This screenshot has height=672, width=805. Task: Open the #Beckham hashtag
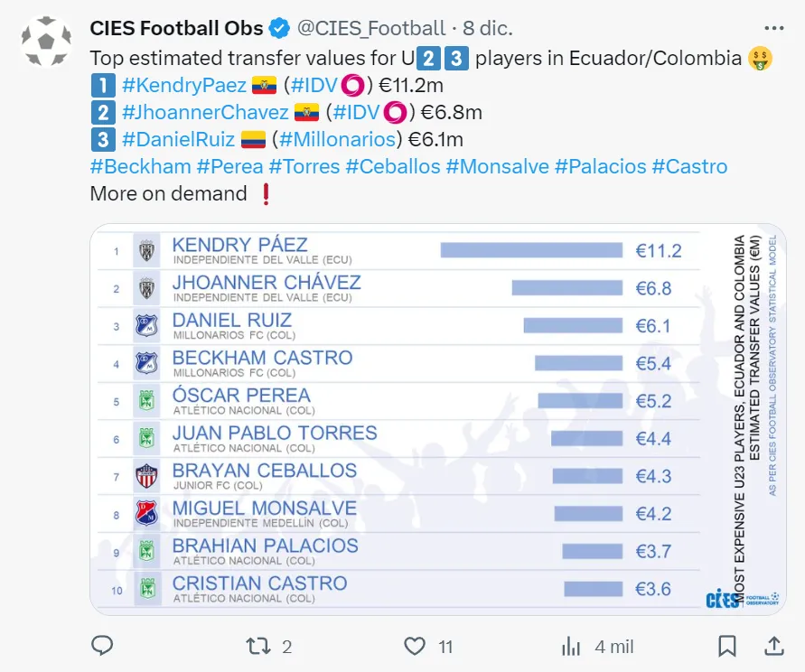click(140, 167)
